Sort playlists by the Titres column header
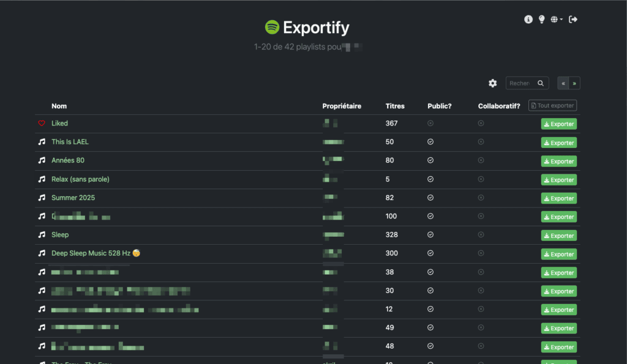This screenshot has width=627, height=364. 395,106
